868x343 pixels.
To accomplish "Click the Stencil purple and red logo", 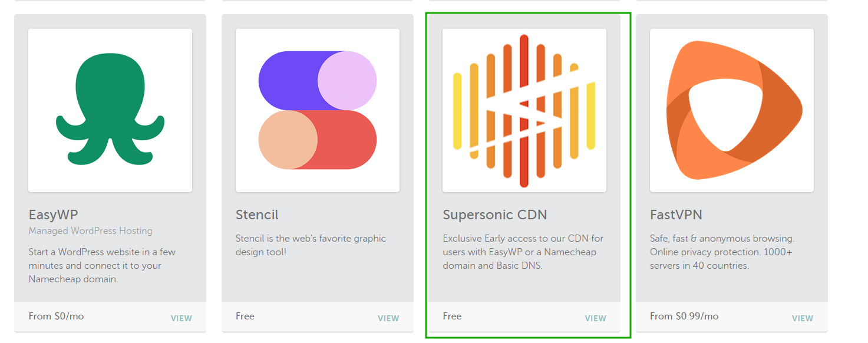I will click(x=318, y=110).
